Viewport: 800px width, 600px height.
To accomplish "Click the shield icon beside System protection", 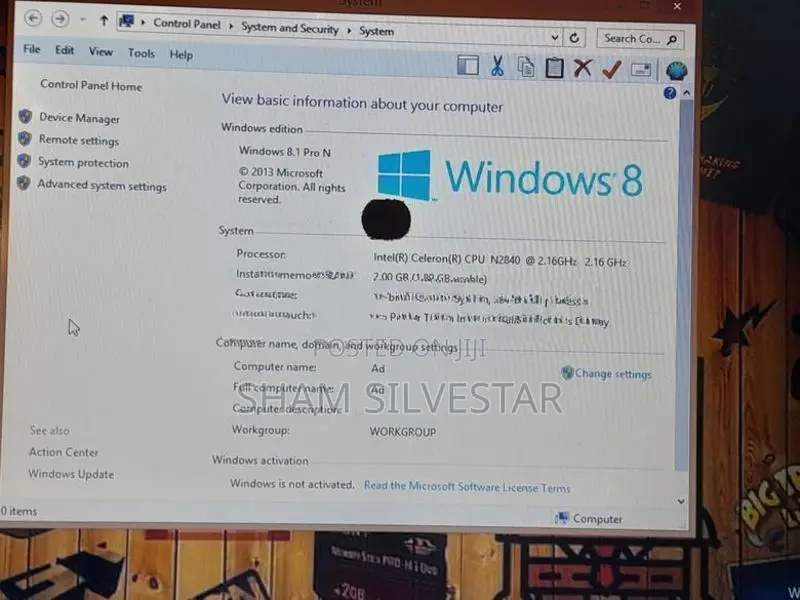I will (24, 161).
